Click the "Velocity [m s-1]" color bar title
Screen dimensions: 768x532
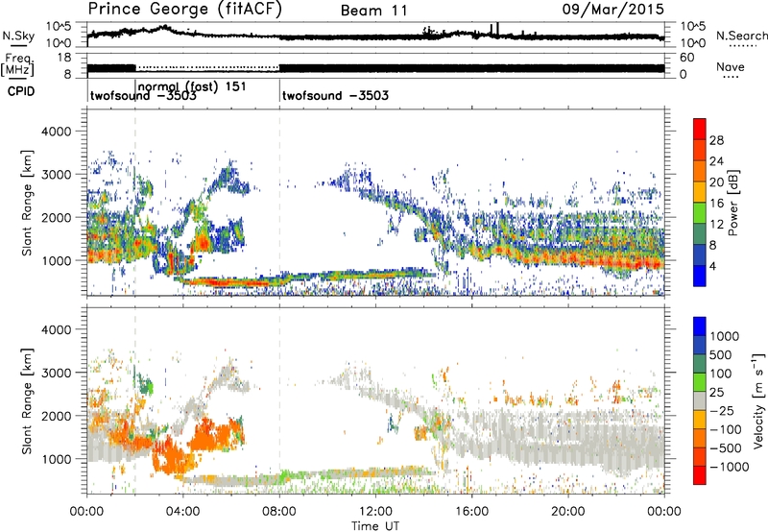(758, 400)
